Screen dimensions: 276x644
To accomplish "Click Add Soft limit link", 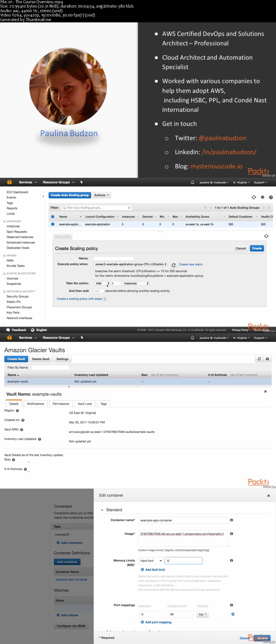I will [153, 570].
